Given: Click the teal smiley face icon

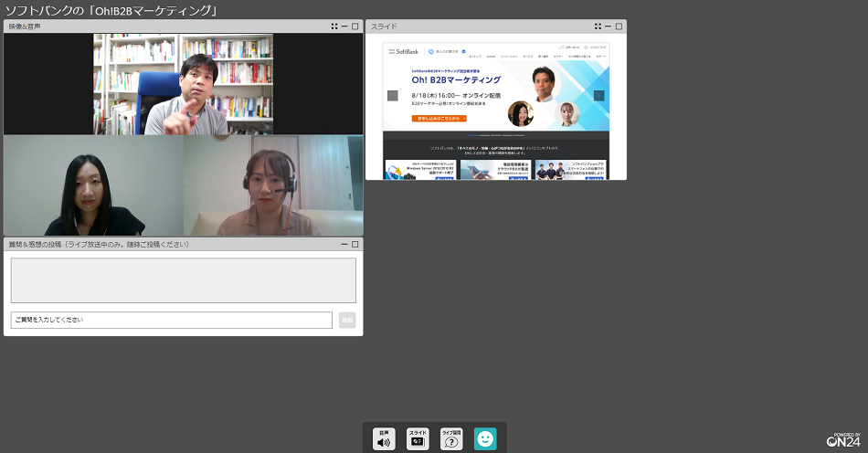Looking at the screenshot, I should 485,439.
